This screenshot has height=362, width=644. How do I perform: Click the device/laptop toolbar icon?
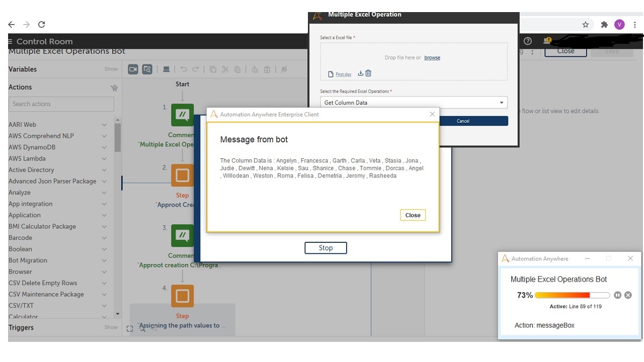(x=166, y=69)
